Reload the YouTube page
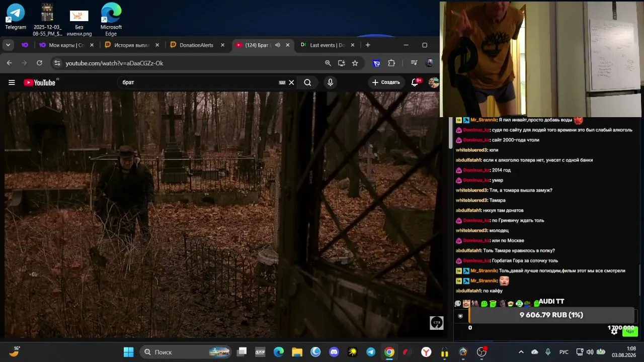644x362 pixels. [x=39, y=63]
